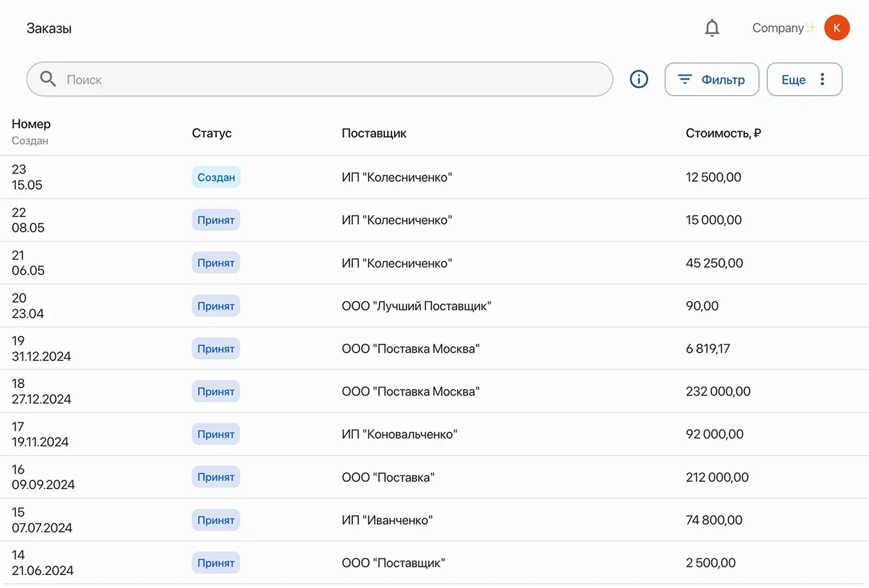Sort by the Статус column header
Image resolution: width=869 pixels, height=588 pixels.
[212, 133]
